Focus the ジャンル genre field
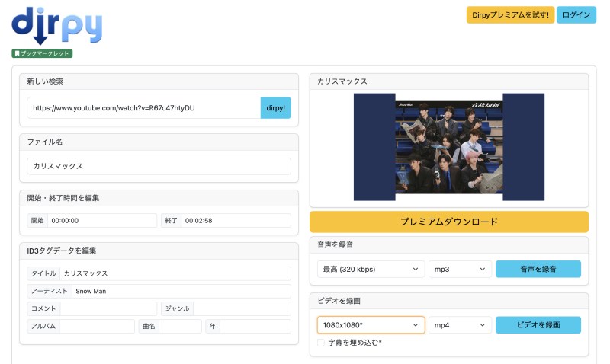Viewport: 610px width, 364px height. (242, 308)
